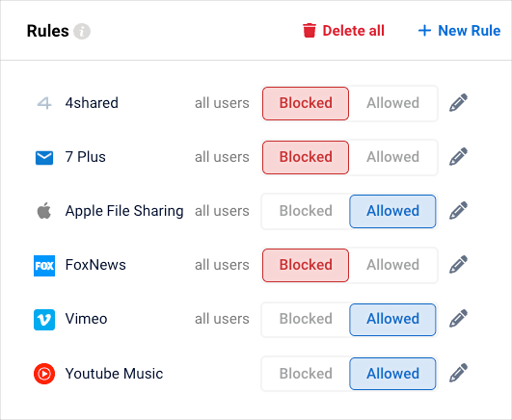Switch FoxNews to Allowed
Viewport: 512px width, 420px height.
pos(392,265)
